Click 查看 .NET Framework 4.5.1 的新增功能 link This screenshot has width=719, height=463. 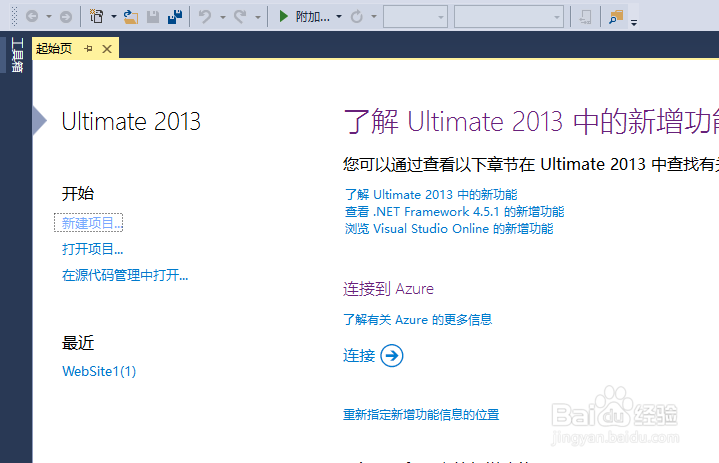pyautogui.click(x=454, y=211)
